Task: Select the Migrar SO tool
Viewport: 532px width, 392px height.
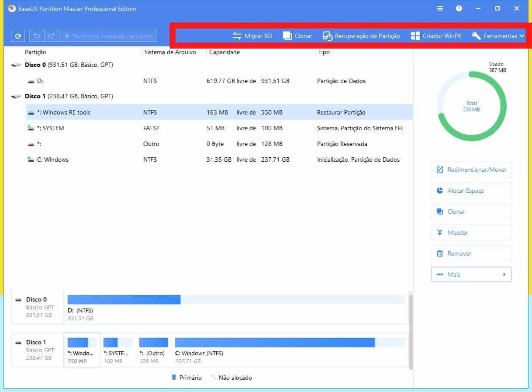Action: click(252, 36)
